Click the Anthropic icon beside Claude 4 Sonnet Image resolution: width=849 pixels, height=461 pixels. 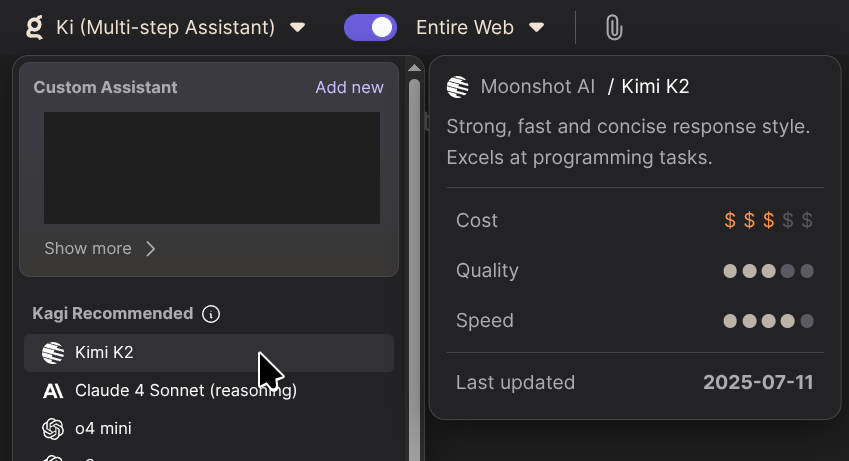click(53, 390)
